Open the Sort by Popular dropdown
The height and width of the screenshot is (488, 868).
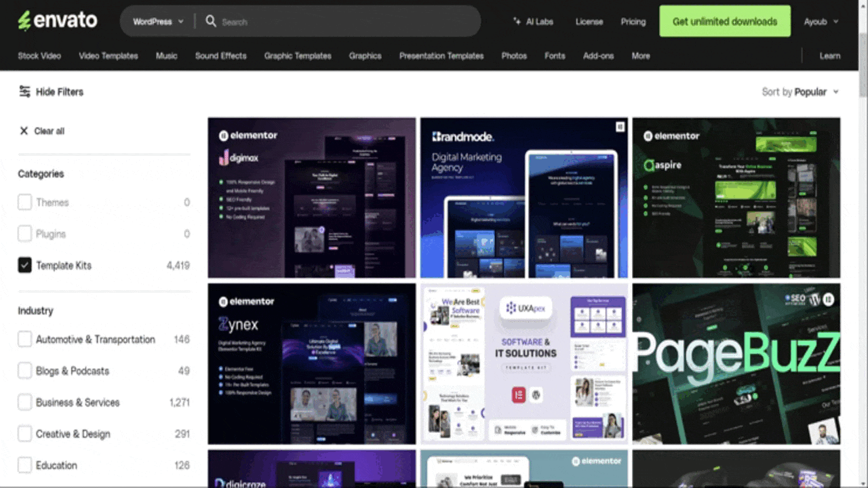(x=800, y=91)
